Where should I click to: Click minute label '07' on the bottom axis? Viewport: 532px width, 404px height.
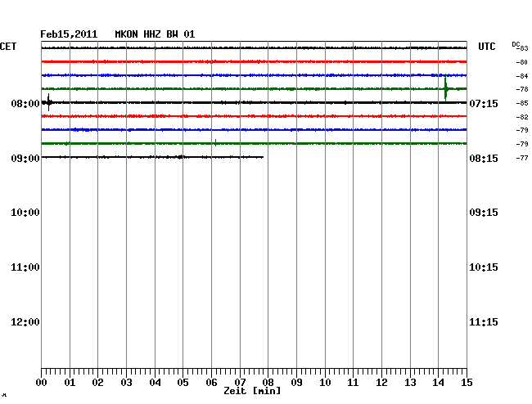(240, 383)
